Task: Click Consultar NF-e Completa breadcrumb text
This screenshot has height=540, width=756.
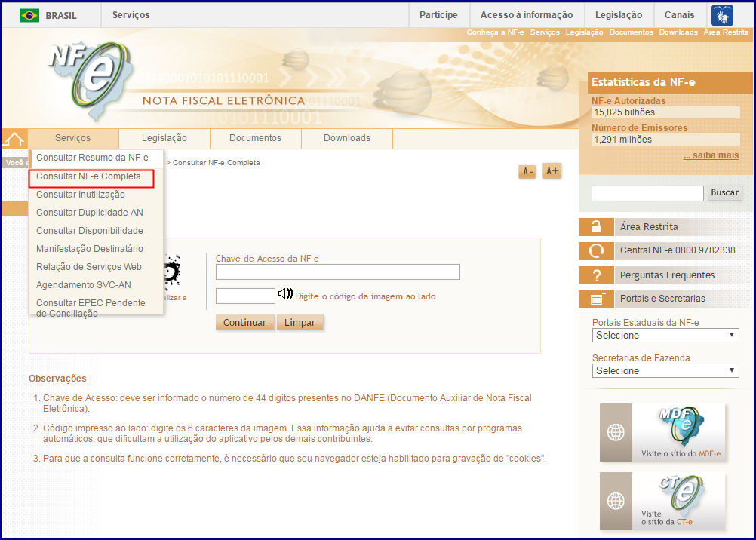Action: click(216, 163)
